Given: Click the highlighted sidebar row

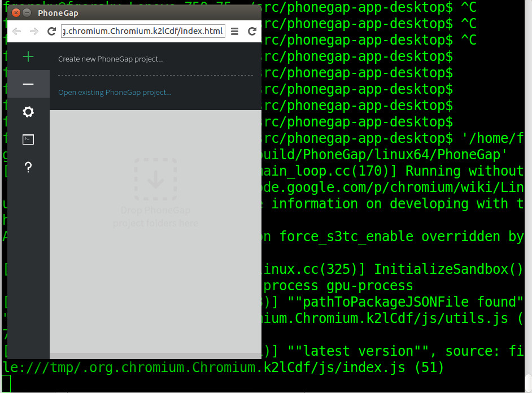Looking at the screenshot, I should tap(28, 84).
